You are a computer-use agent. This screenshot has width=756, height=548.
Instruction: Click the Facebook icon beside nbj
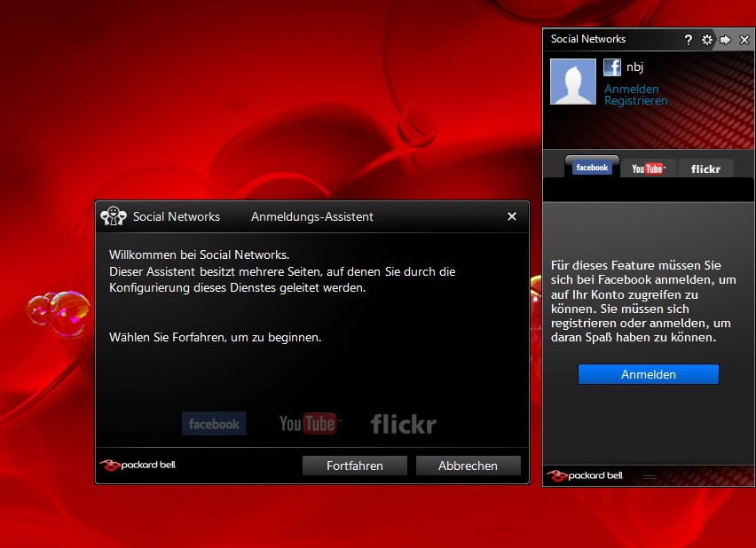[612, 67]
